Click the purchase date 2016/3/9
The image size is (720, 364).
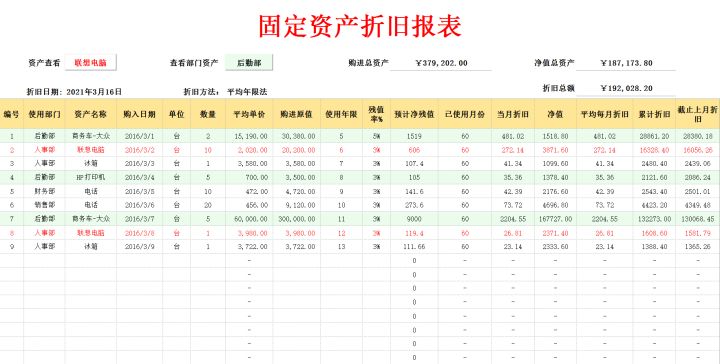coord(139,246)
